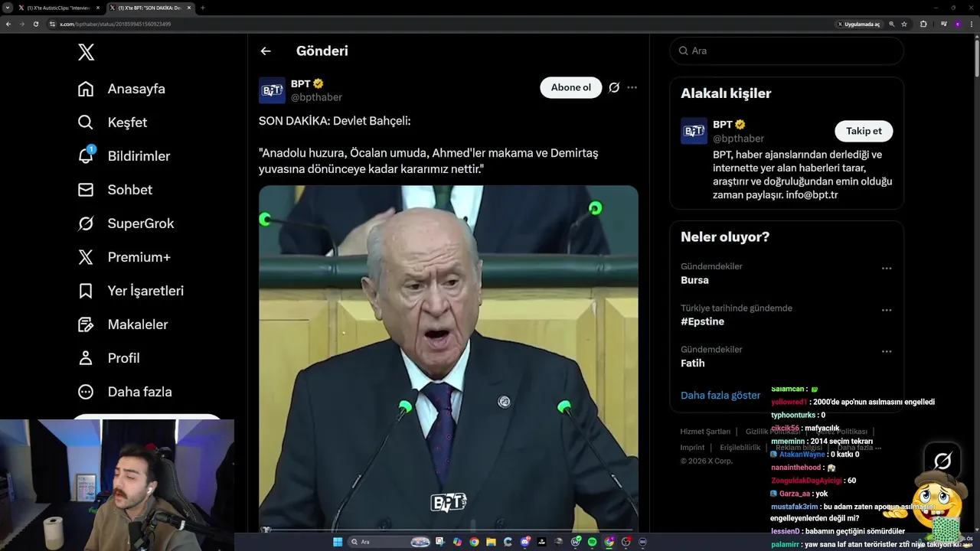Click the taskbar Ara search box

389,542
